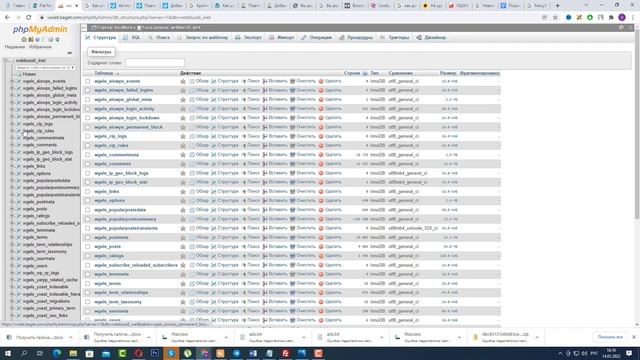
Task: Browse icon for wgels_popularpostsdata
Action: pyautogui.click(x=192, y=210)
